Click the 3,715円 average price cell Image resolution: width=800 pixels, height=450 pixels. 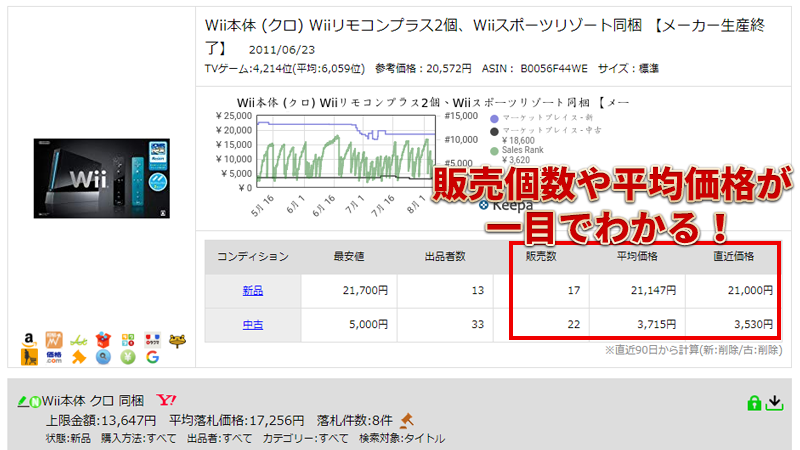637,324
